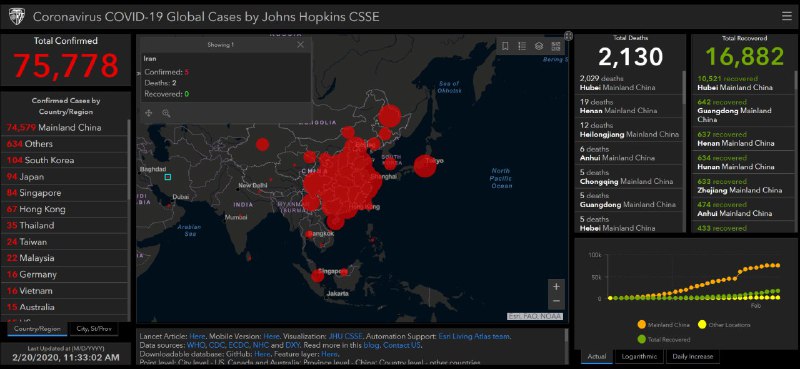Open the JHU CSSE link
This screenshot has height=369, width=800.
345,337
